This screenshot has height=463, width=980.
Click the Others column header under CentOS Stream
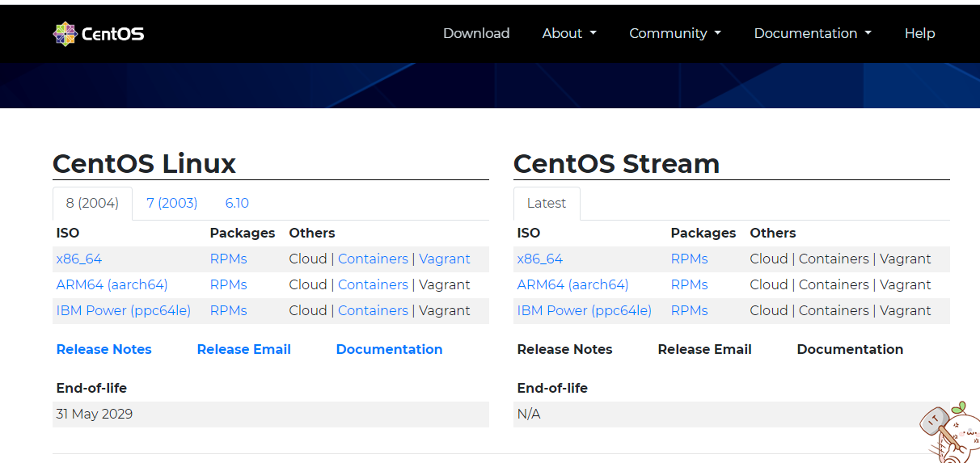coord(773,233)
